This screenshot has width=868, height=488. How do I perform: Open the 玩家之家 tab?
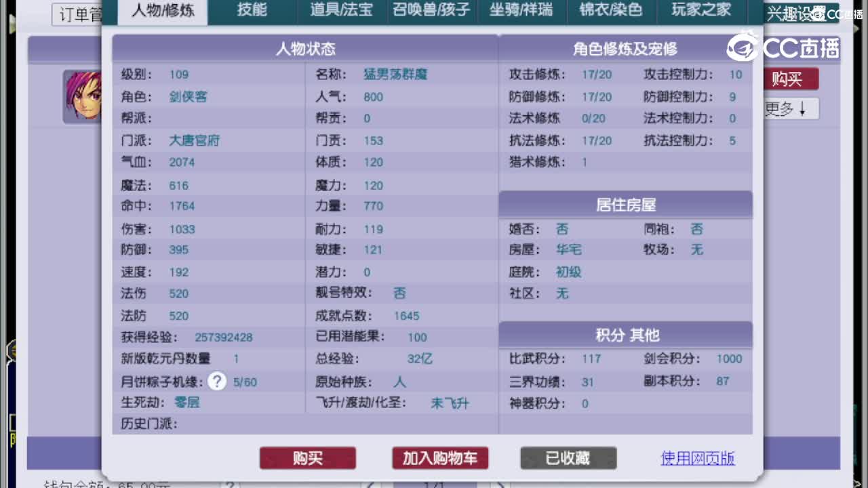700,11
